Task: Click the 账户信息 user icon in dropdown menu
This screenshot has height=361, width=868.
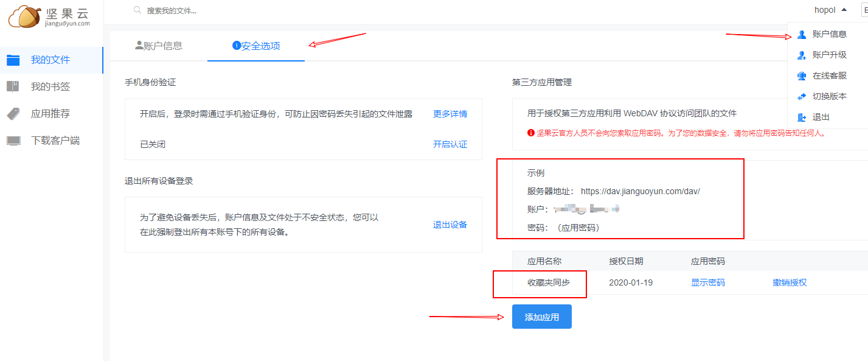Action: pos(802,34)
